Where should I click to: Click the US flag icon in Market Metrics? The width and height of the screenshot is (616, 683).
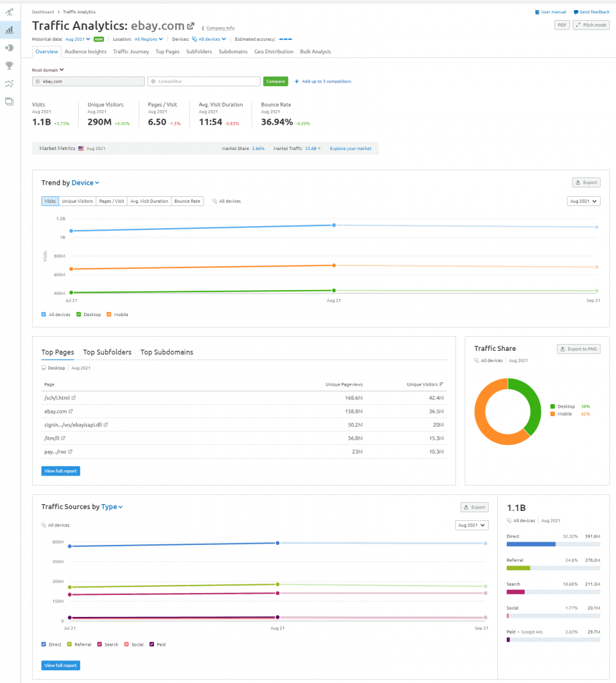coord(81,149)
